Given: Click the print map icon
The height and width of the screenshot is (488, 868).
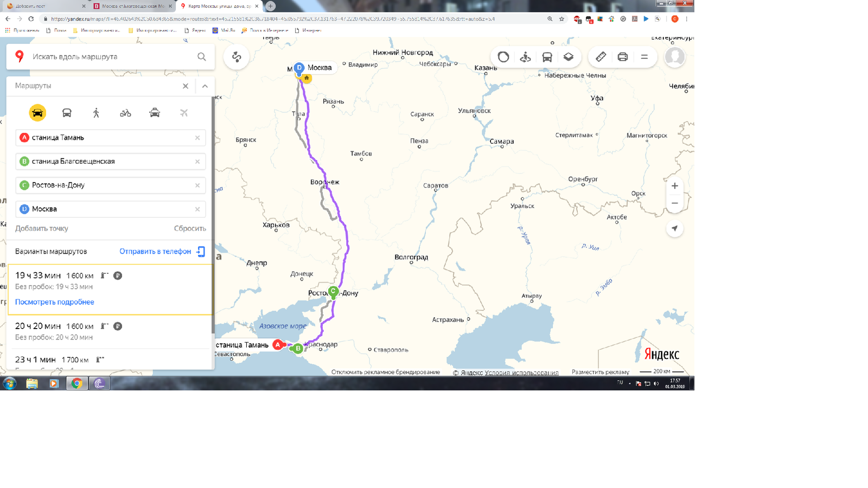Looking at the screenshot, I should 622,57.
